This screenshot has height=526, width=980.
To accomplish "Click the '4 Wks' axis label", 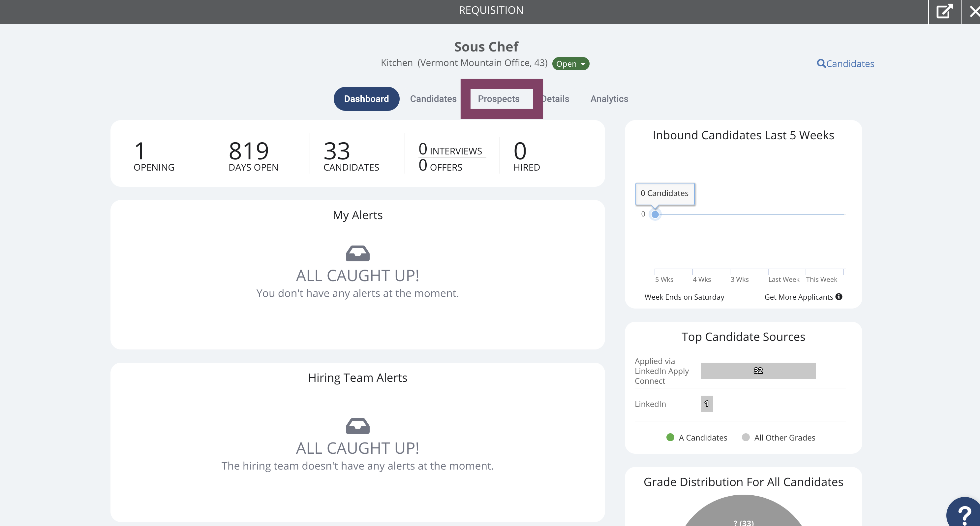I will click(x=701, y=279).
